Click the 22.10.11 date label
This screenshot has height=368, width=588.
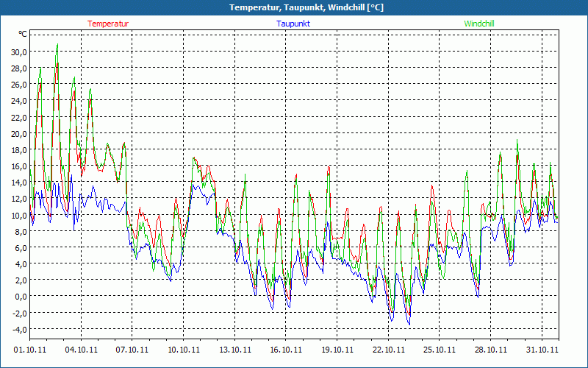(389, 350)
